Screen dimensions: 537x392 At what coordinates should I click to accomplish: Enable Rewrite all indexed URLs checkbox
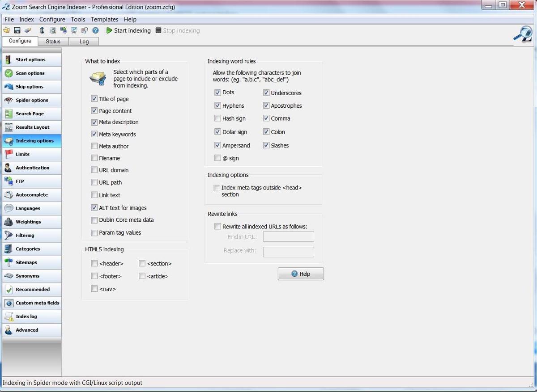(217, 227)
